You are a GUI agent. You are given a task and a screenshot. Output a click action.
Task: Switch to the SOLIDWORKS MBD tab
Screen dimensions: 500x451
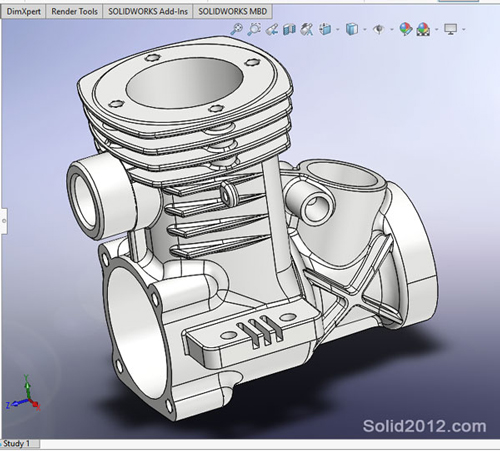click(233, 11)
